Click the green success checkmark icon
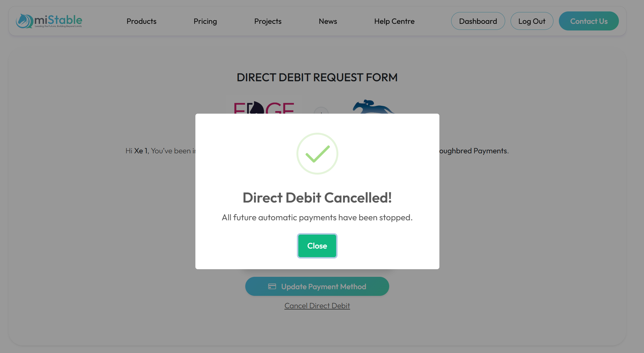 coord(317,154)
